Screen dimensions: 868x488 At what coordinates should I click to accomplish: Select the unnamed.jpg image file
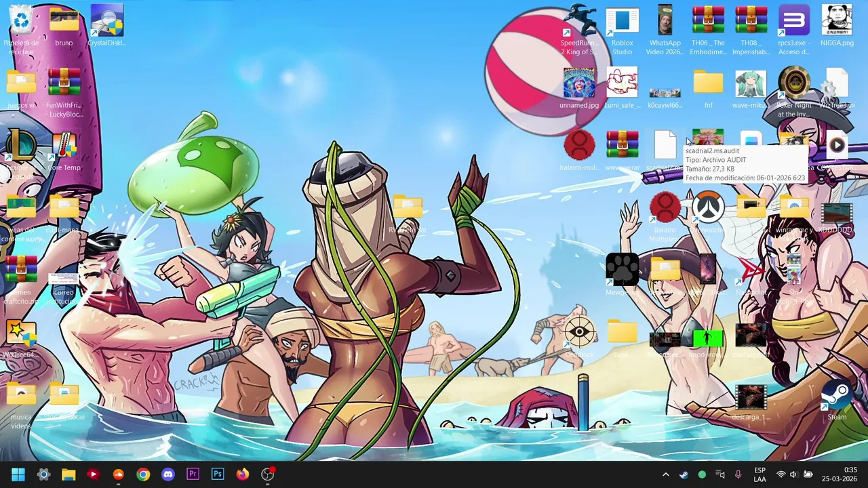[x=579, y=88]
